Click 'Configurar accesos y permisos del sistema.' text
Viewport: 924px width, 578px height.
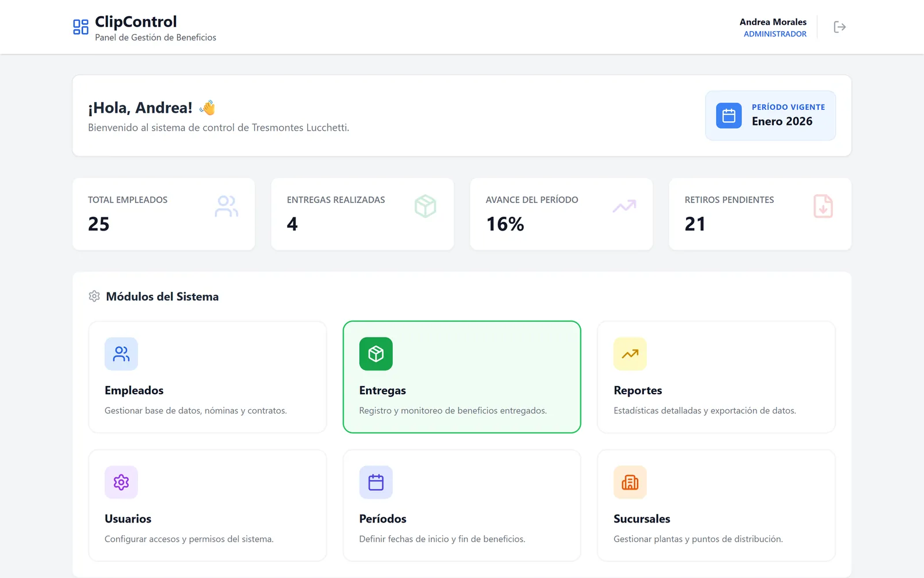(189, 539)
